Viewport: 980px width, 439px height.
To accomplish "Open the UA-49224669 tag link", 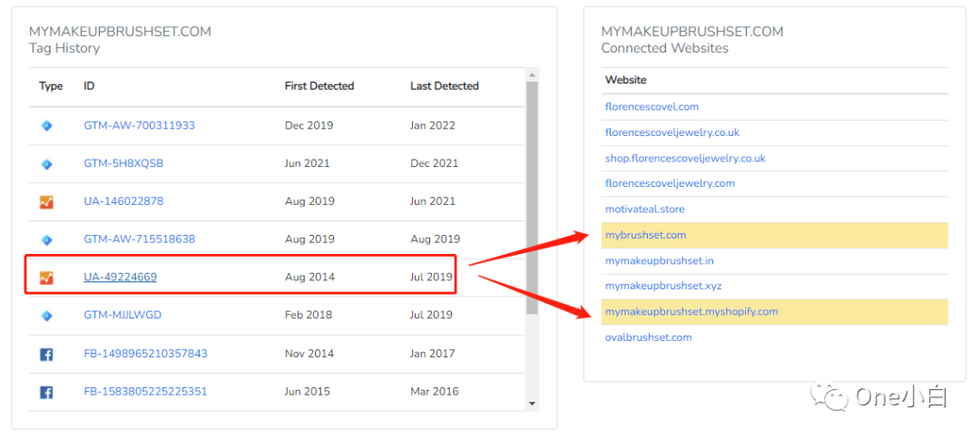I will (x=120, y=277).
